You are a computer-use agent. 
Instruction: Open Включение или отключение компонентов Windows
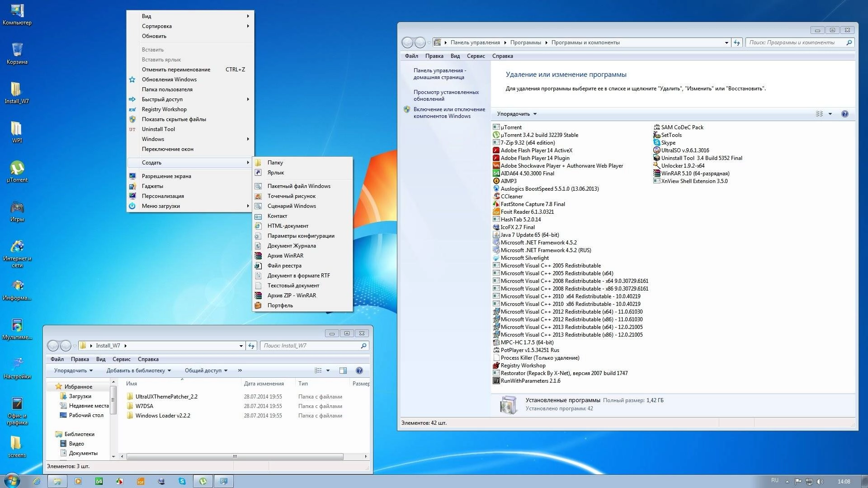click(449, 113)
